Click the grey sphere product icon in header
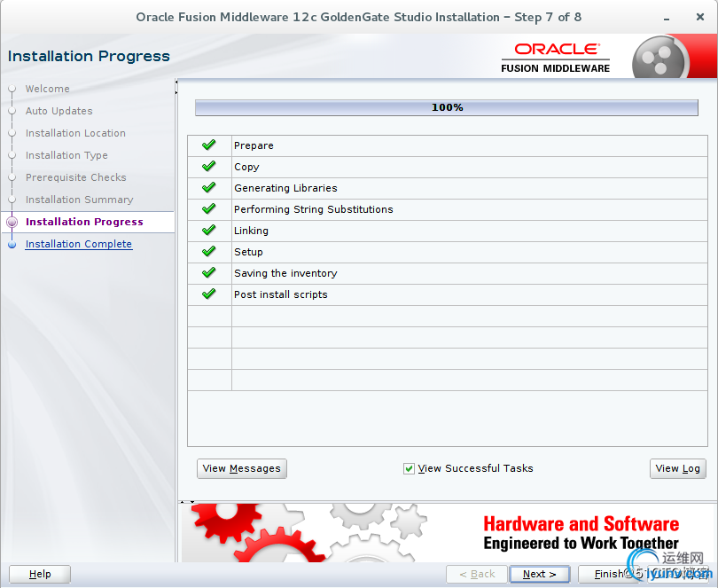 (659, 59)
